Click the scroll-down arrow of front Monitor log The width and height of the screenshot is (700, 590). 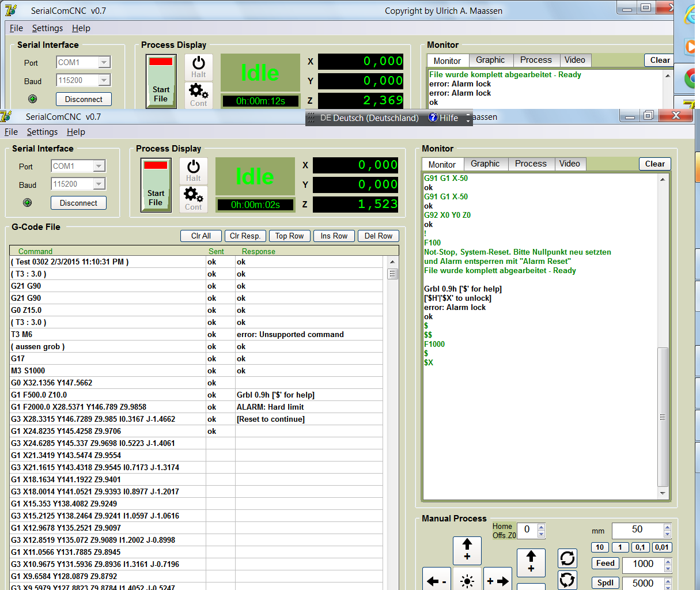tap(663, 493)
